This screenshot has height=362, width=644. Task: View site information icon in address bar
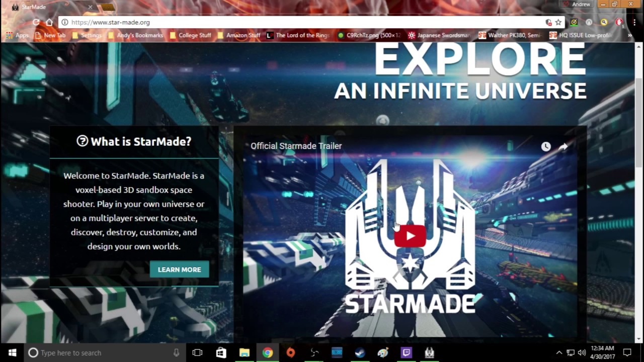tap(64, 22)
